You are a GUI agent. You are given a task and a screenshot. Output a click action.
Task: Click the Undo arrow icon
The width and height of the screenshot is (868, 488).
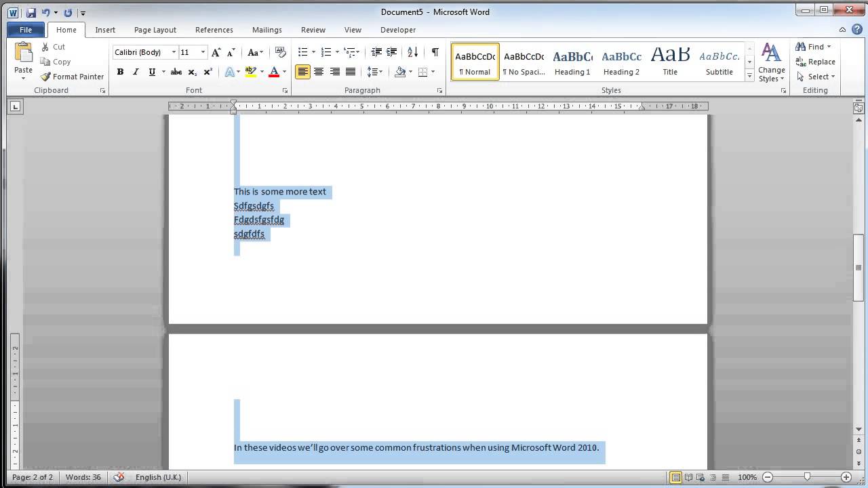coord(45,12)
